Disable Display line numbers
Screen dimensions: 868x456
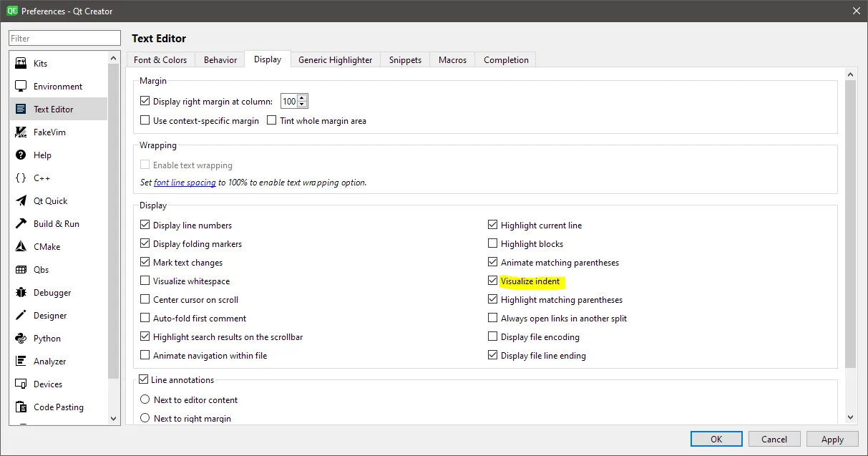[x=145, y=225]
